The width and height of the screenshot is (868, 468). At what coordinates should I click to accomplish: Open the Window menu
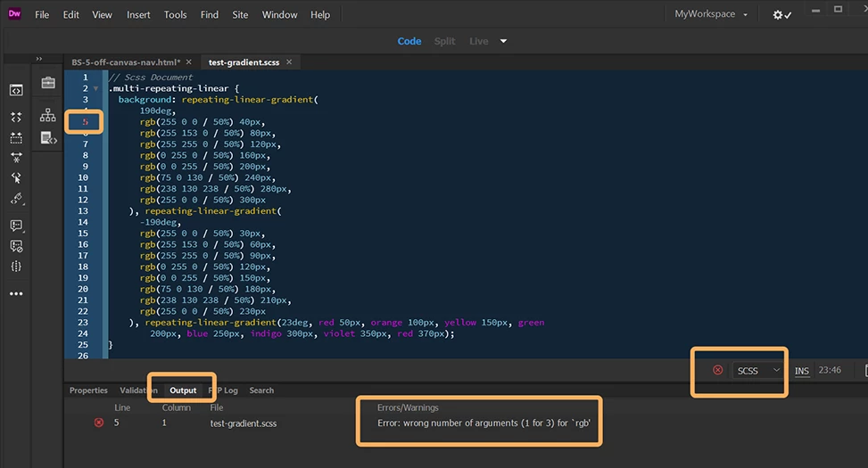(279, 15)
